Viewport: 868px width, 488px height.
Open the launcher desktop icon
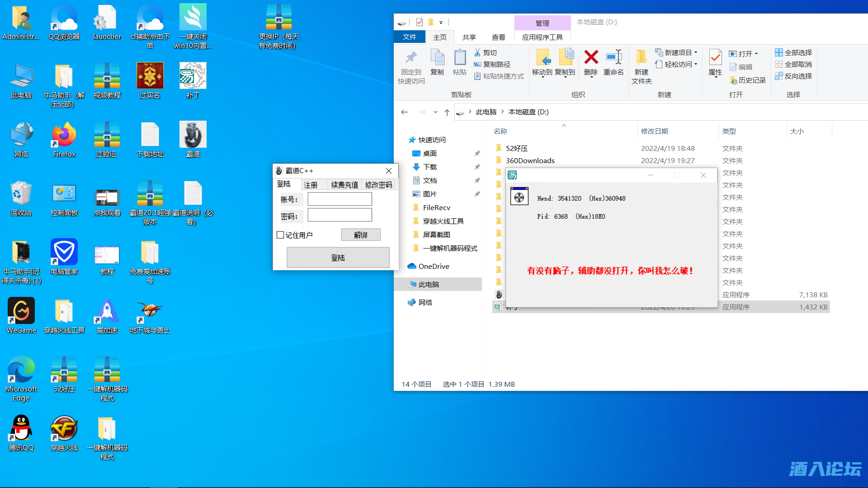coord(107,23)
